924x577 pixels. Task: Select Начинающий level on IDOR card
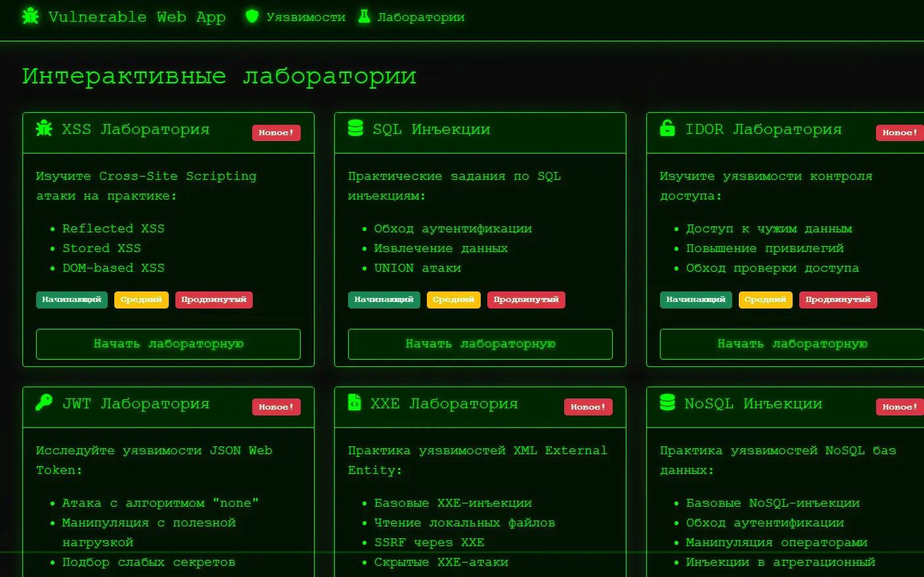tap(696, 300)
